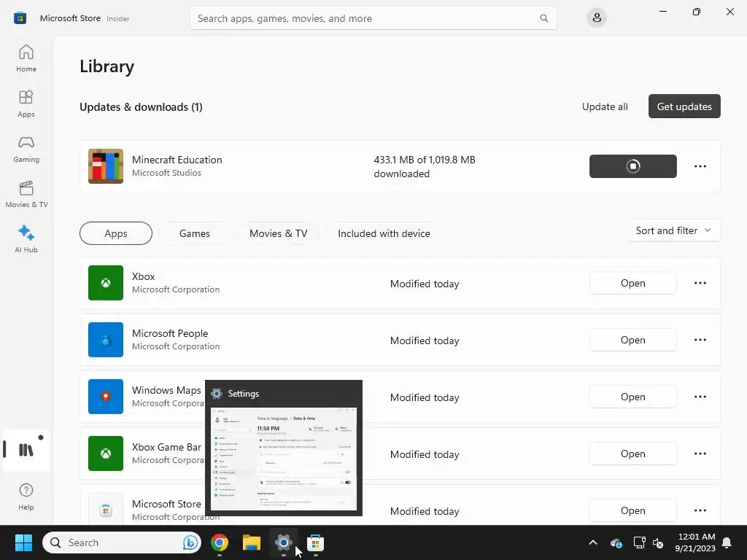
Task: Open File Explorer from taskbar
Action: [252, 542]
